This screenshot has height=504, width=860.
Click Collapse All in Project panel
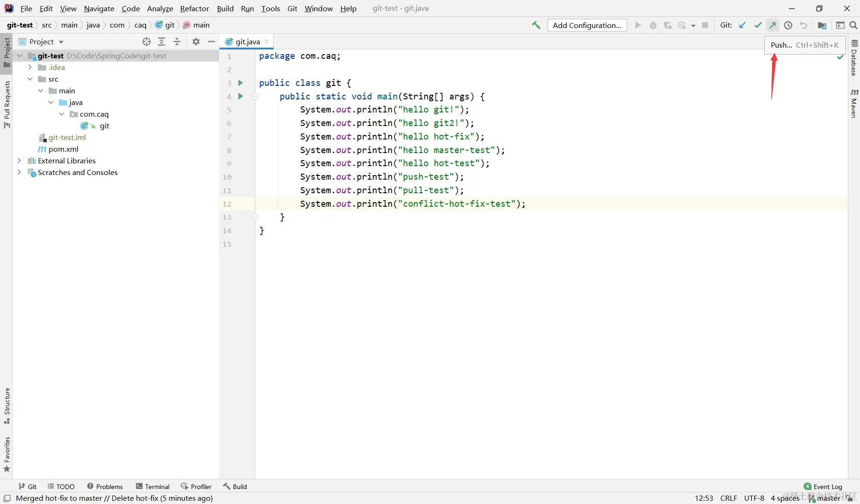click(x=177, y=42)
